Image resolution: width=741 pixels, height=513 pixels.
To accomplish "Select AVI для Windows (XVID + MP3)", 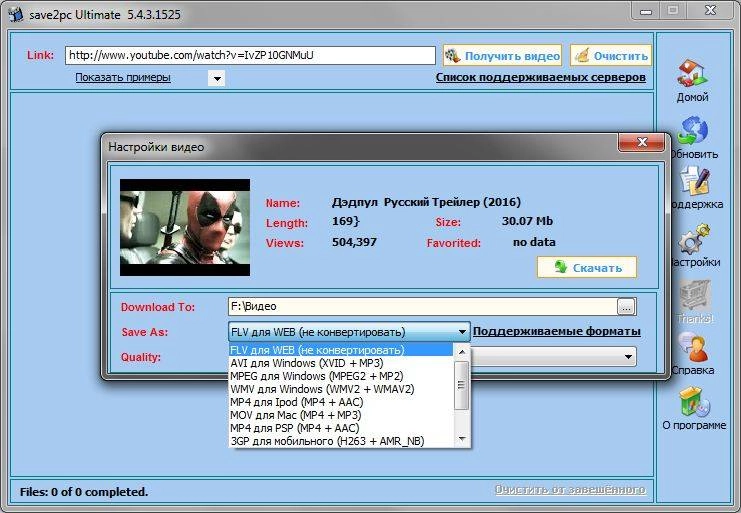I will tap(341, 363).
